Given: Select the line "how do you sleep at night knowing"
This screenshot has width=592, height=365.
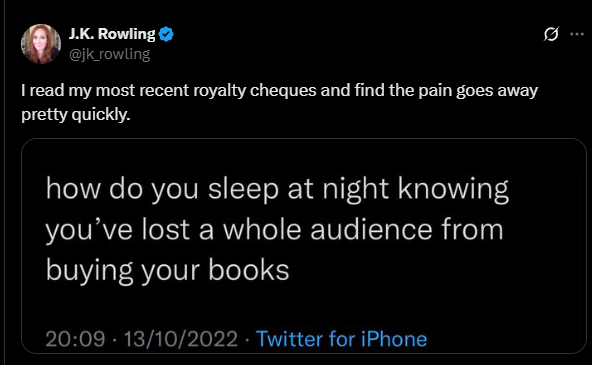Looking at the screenshot, I should pos(277,189).
